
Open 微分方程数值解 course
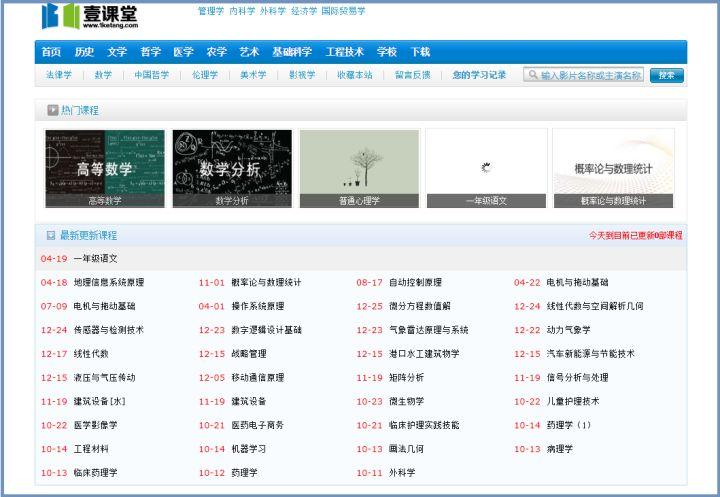[x=420, y=306]
